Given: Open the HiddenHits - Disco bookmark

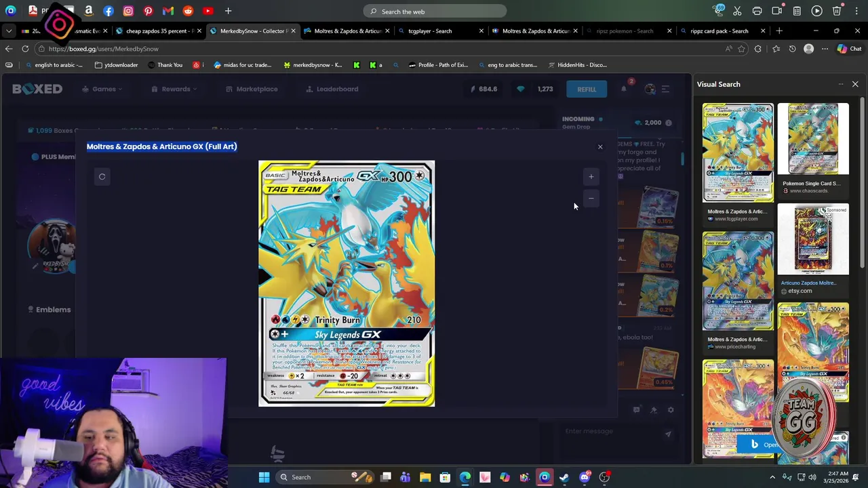Looking at the screenshot, I should coord(576,65).
